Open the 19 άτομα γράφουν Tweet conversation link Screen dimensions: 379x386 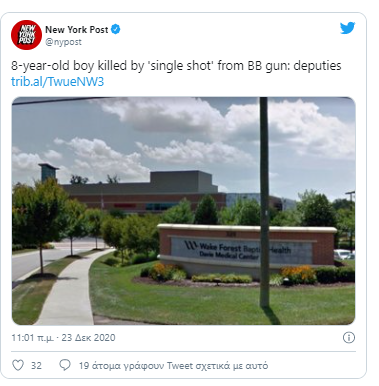(173, 366)
